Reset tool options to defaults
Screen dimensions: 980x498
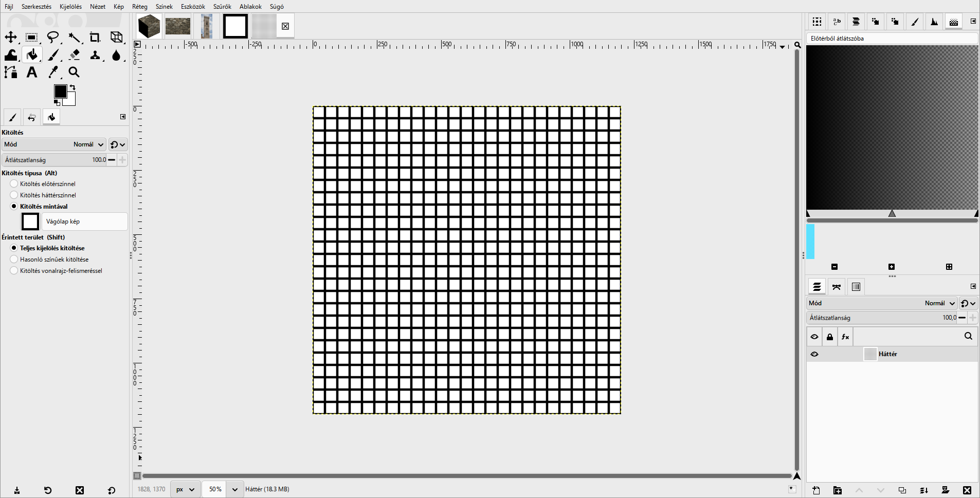pos(112,490)
